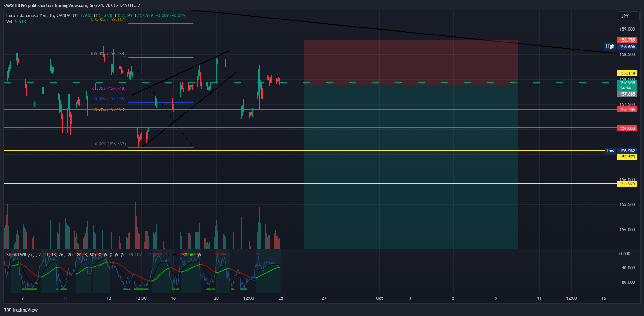Click the 155.000 price axis value
Screen dimensions: 644x316
coord(627,230)
